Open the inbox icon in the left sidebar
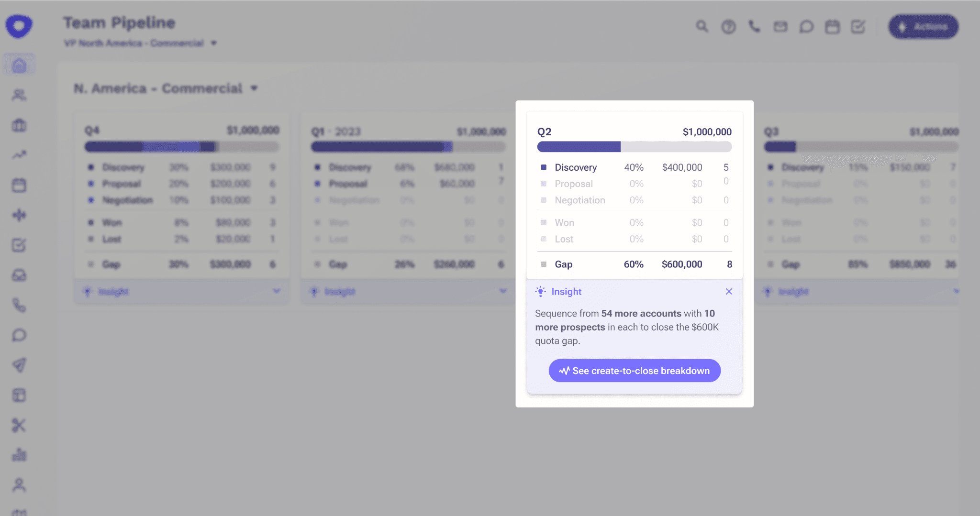This screenshot has height=516, width=980. [19, 275]
